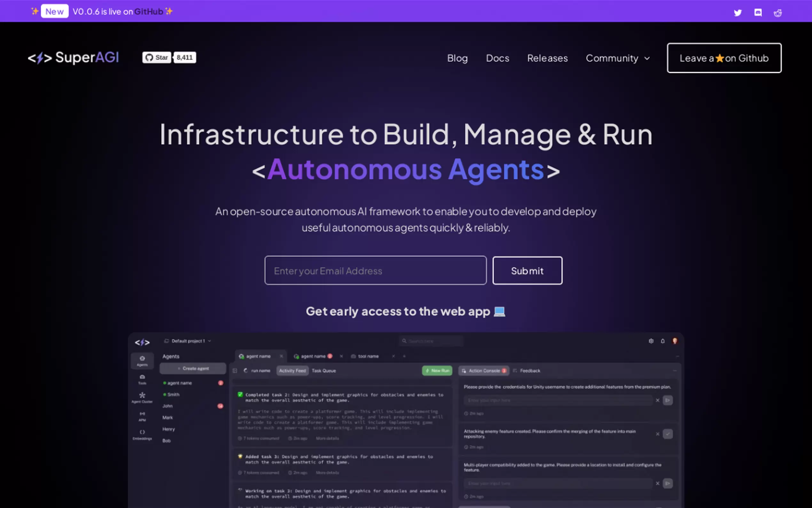Dismiss the Multi-player compatibility request with the X
This screenshot has height=508, width=812.
click(x=658, y=483)
